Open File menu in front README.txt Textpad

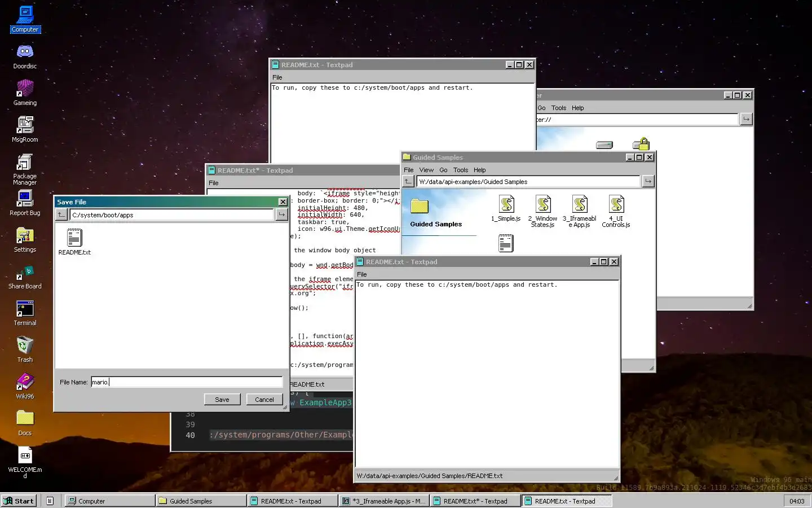[362, 274]
